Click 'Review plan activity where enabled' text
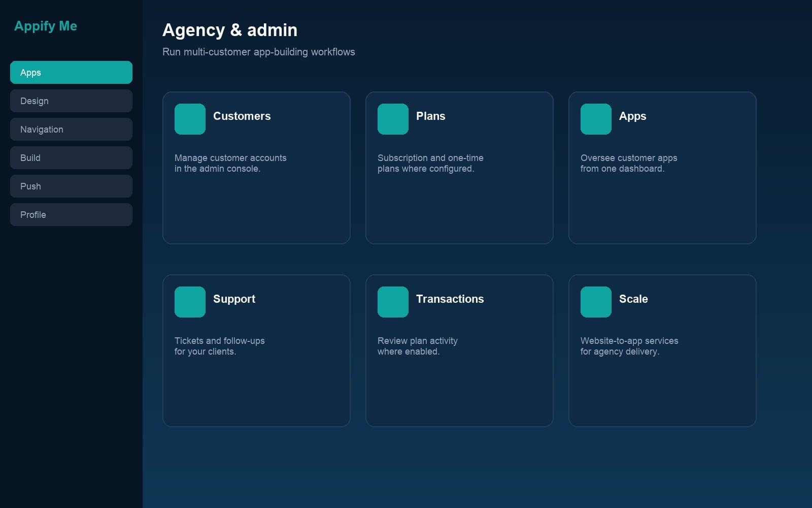Viewport: 812px width, 508px height. click(417, 346)
